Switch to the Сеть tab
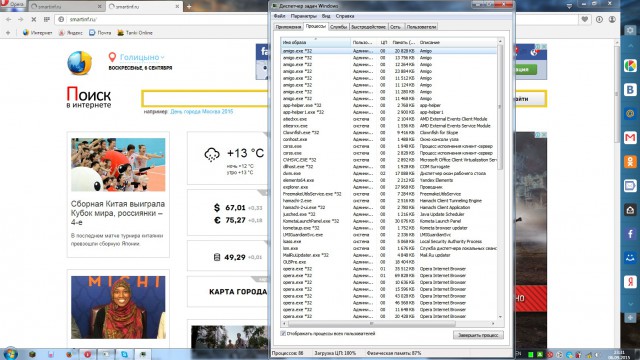The width and height of the screenshot is (640, 360). click(x=395, y=27)
